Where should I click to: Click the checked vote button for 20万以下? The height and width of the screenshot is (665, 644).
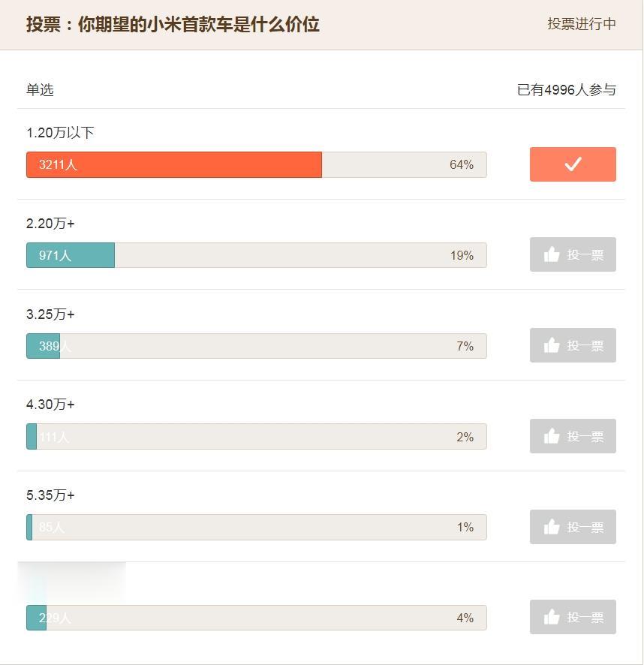573,164
